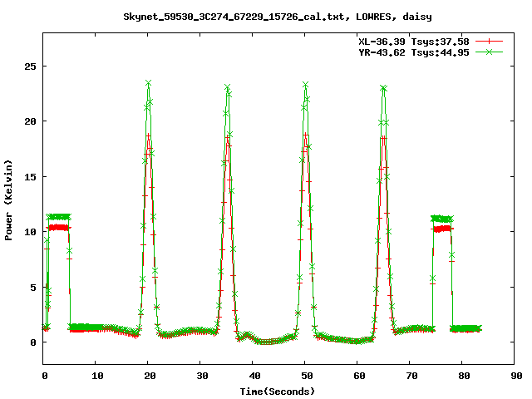
Task: Select the XL-36.39 Tsys:37.58 legend entry
Action: 414,42
